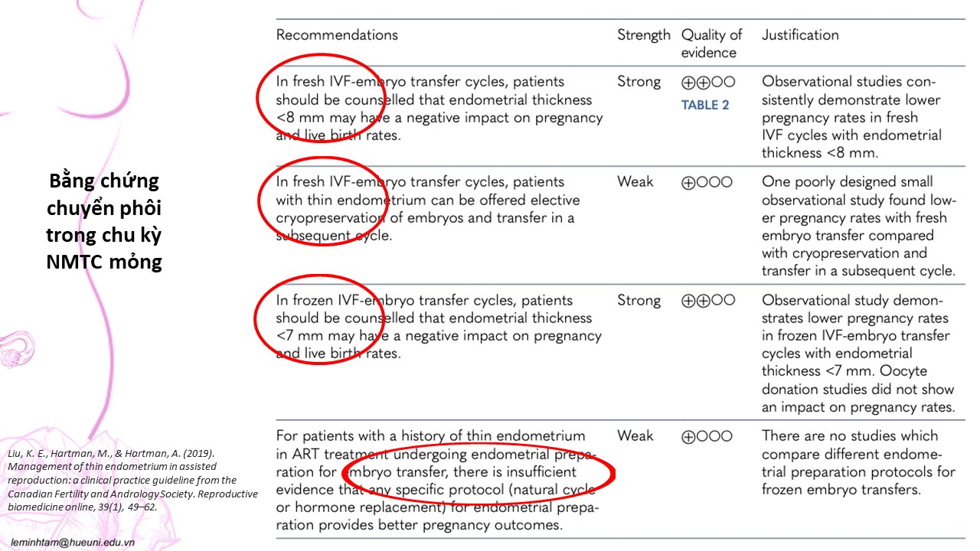Select the Justification column header
Image resolution: width=980 pixels, height=551 pixels.
[800, 35]
